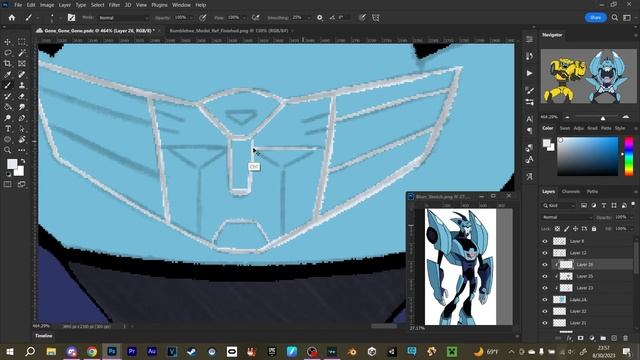This screenshot has height=360, width=640.
Task: Hide Layer 26 with eye icon
Action: click(545, 264)
